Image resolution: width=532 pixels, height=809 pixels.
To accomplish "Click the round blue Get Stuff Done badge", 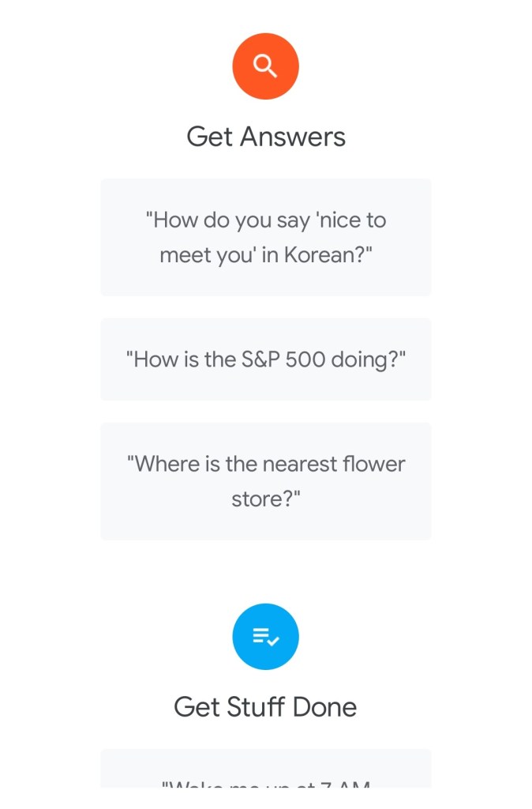I will click(x=265, y=636).
